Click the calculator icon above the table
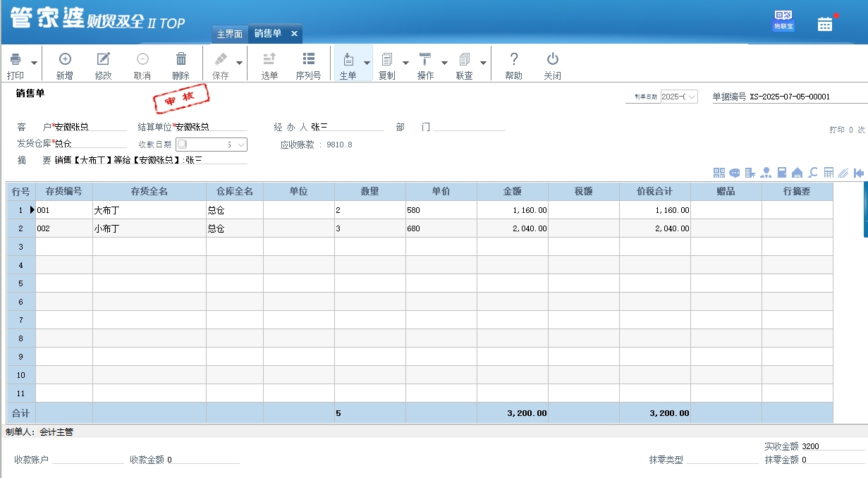The height and width of the screenshot is (478, 868). point(829,173)
